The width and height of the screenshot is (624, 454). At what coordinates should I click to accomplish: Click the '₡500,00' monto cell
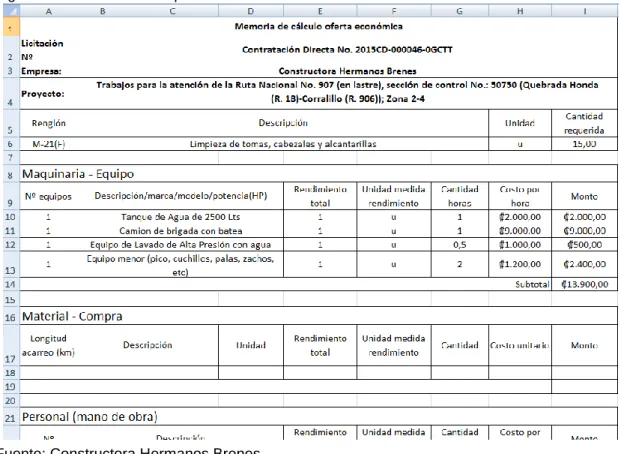point(584,245)
